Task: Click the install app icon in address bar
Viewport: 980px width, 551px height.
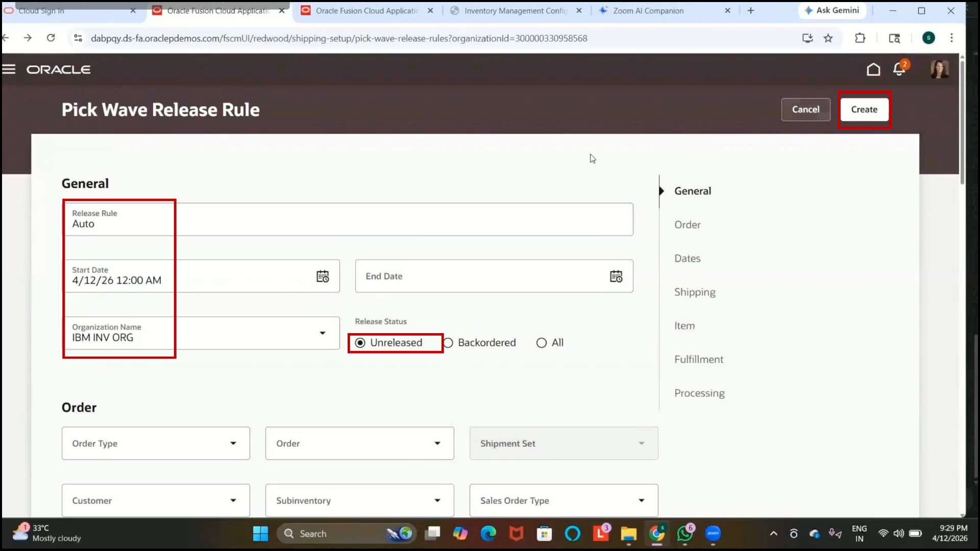Action: [807, 38]
